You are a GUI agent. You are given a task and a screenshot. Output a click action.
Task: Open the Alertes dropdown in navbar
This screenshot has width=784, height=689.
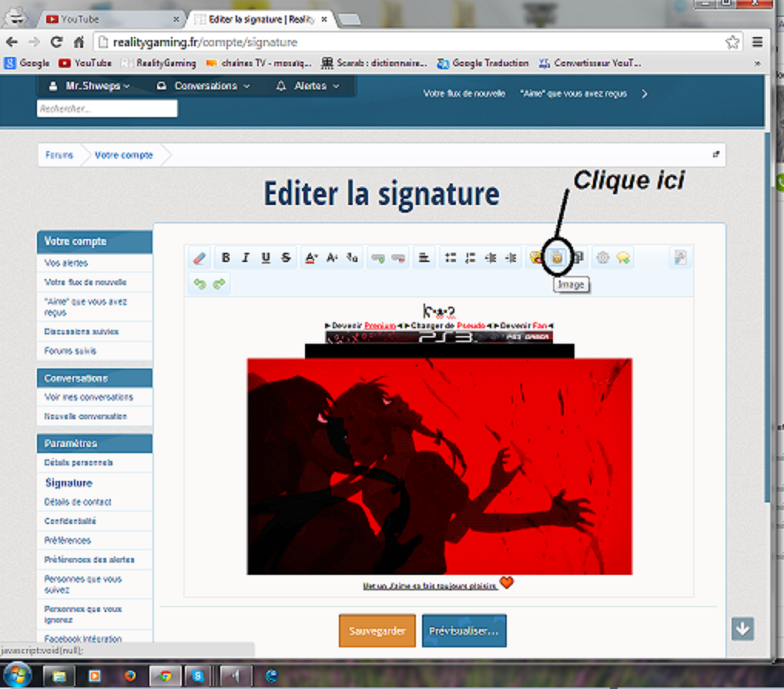point(308,86)
